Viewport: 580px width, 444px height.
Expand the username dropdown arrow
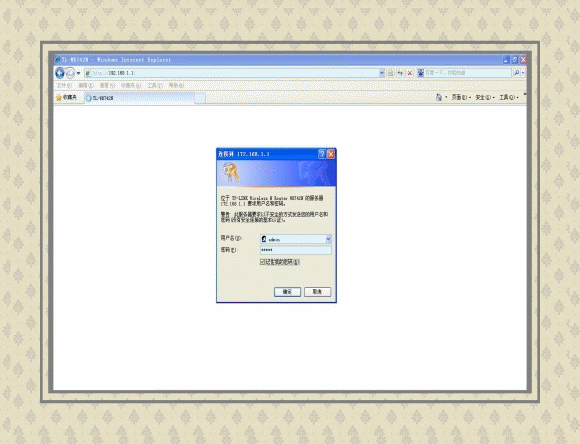[328, 239]
